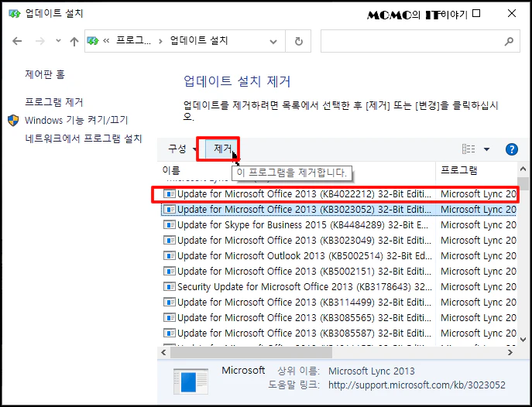Open 네트워크에서 프로그램 설치 link

point(84,139)
